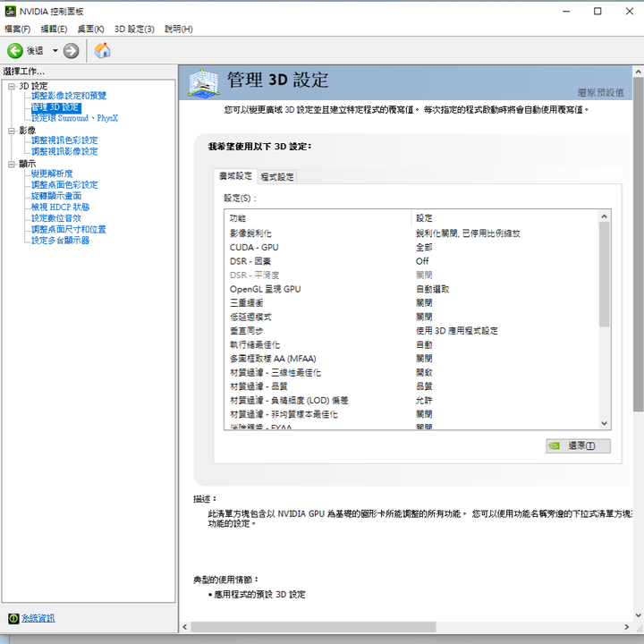644x644 pixels.
Task: Select the 材質過濾 - 三線性最佳化 row
Action: pos(411,372)
